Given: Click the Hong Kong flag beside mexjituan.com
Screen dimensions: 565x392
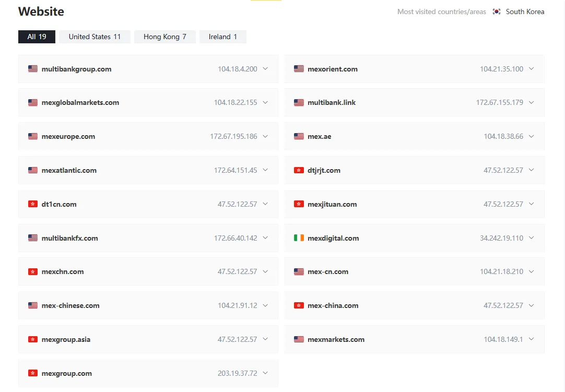Looking at the screenshot, I should 299,204.
